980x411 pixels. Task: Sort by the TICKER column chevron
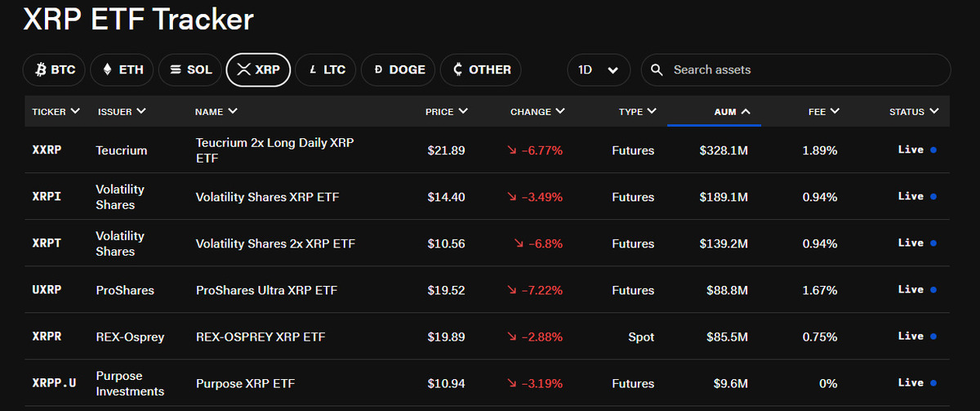pyautogui.click(x=75, y=111)
